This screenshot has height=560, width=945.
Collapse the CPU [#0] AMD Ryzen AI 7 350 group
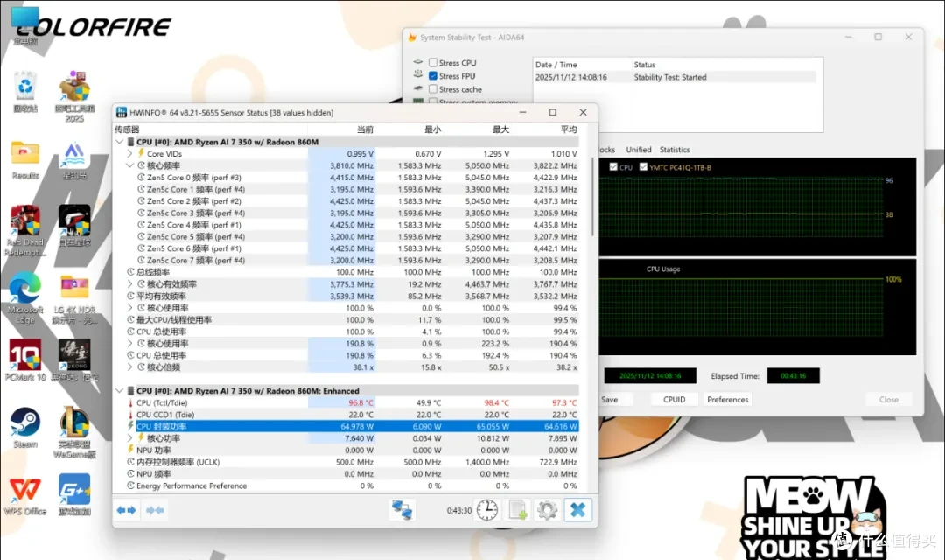(119, 143)
